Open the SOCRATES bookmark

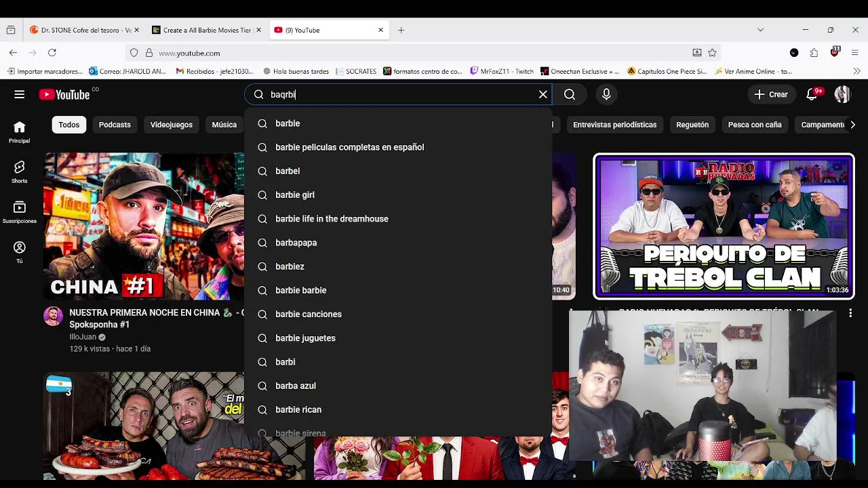coord(356,71)
